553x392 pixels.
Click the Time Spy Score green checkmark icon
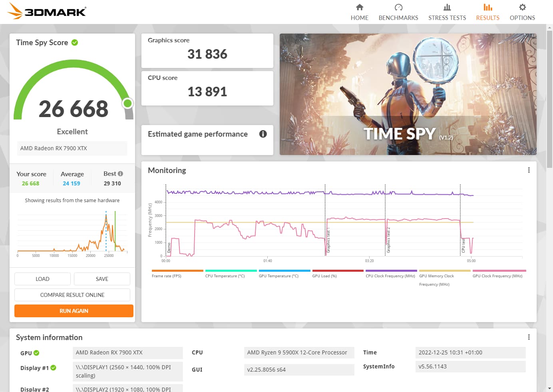coord(75,42)
